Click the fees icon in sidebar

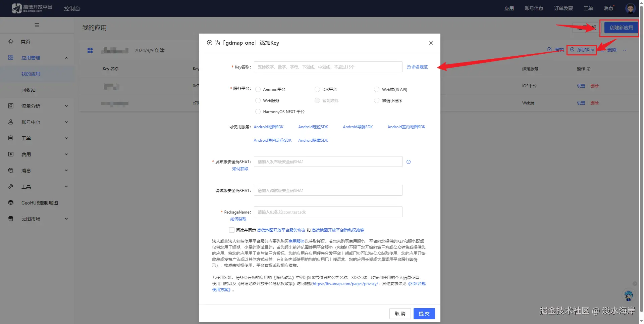11,154
